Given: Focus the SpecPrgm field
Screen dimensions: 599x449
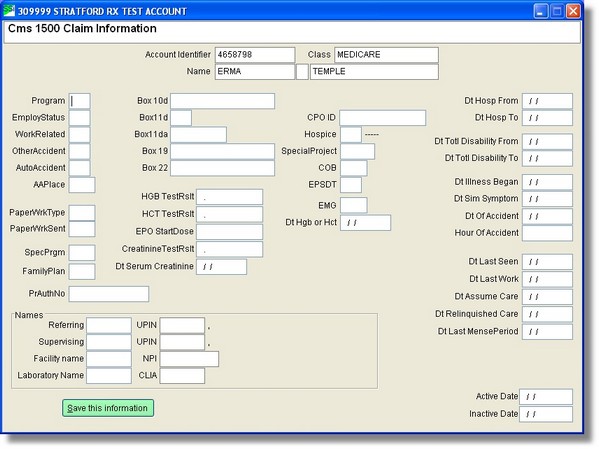Looking at the screenshot, I should 82,253.
